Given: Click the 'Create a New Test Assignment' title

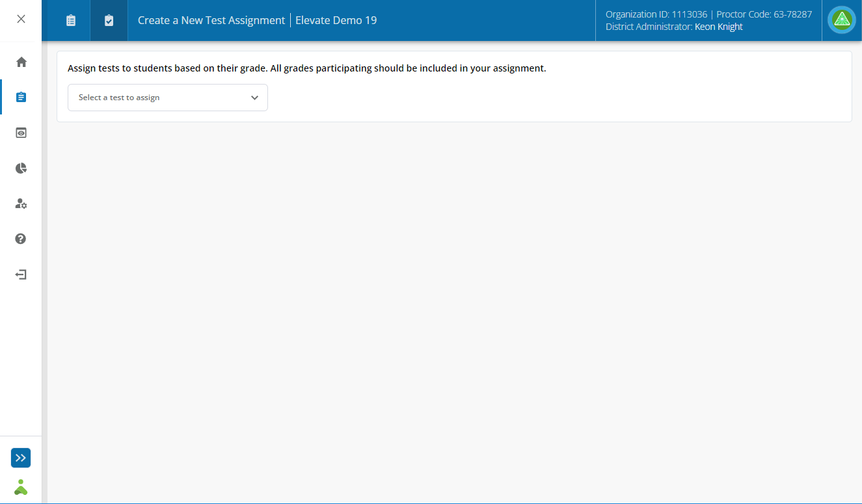Looking at the screenshot, I should click(x=211, y=20).
